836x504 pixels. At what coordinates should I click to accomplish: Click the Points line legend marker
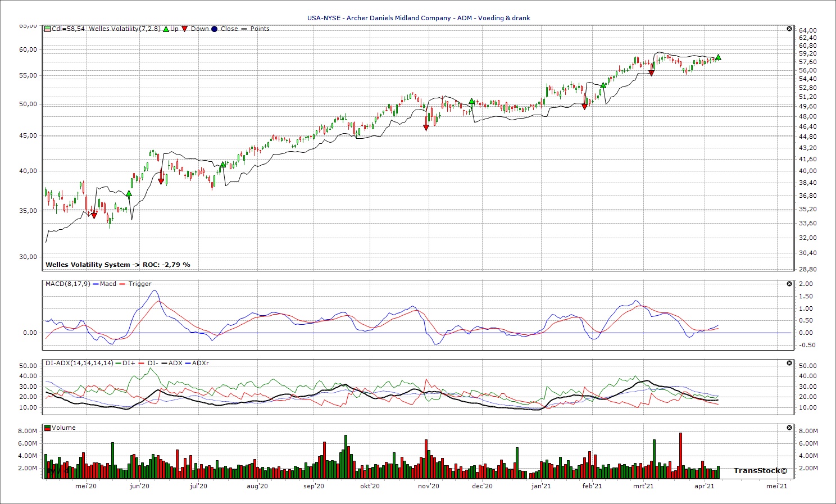[x=244, y=29]
